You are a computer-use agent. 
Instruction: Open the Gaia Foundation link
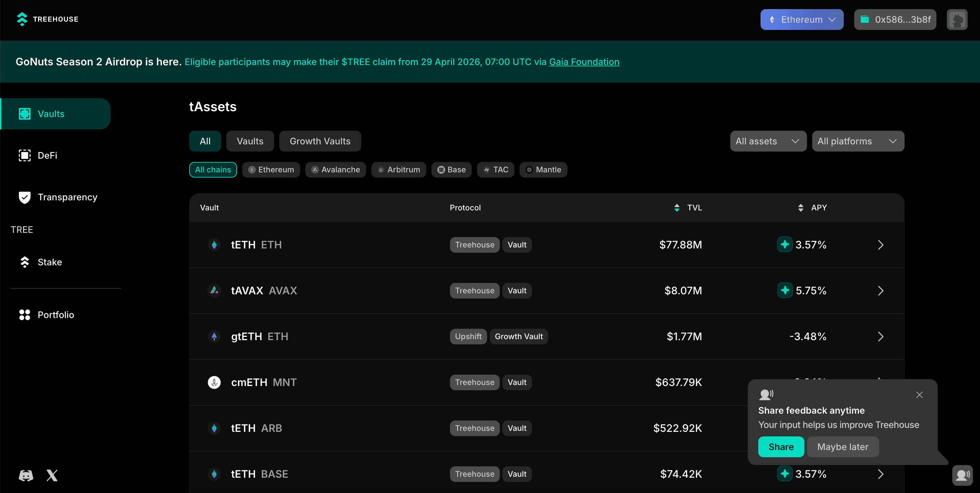tap(584, 62)
